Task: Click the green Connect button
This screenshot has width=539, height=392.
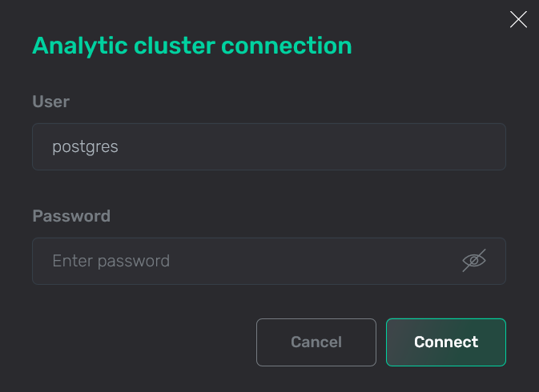Action: tap(446, 342)
